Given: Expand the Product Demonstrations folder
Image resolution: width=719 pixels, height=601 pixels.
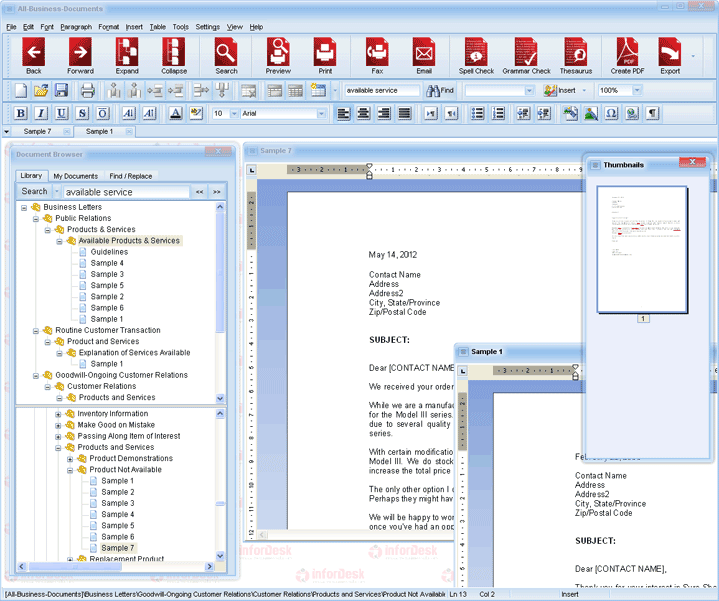Looking at the screenshot, I should pos(70,459).
